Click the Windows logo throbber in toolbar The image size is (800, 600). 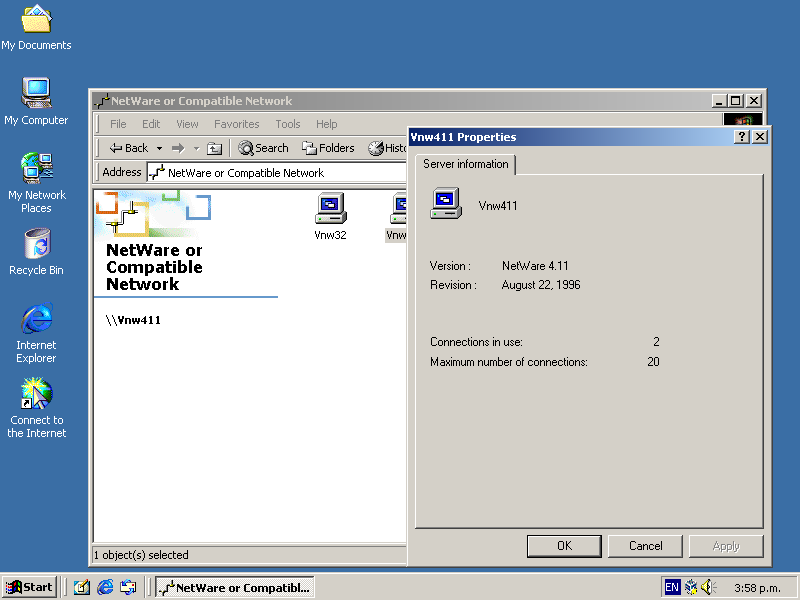pos(743,120)
